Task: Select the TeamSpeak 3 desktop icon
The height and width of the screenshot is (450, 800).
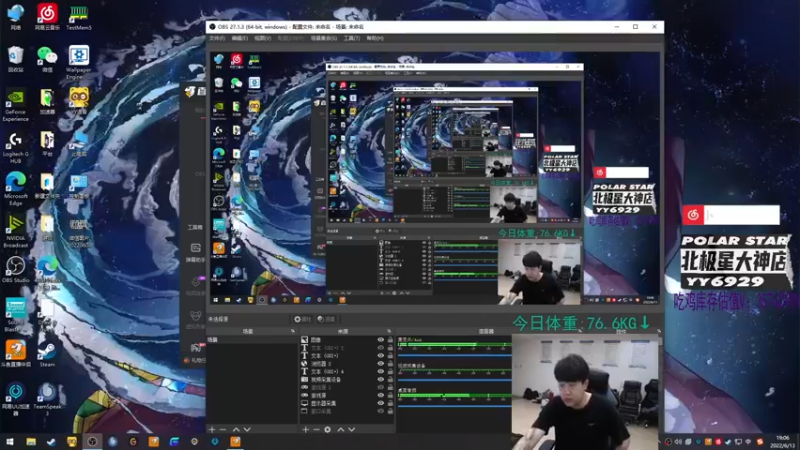Action: 47,399
